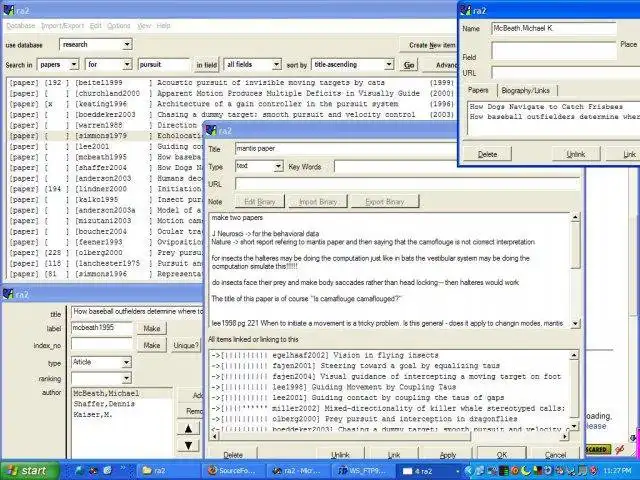Open the Windows start button
The width and height of the screenshot is (640, 480).
click(29, 471)
